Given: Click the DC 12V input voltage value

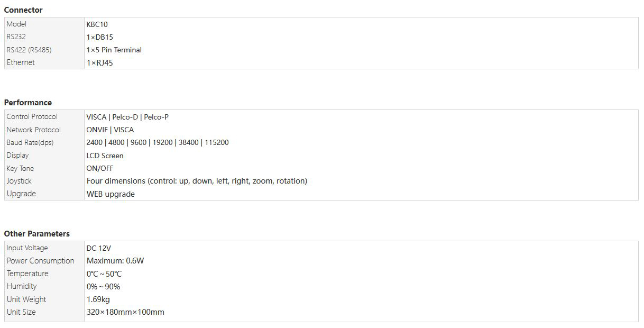Looking at the screenshot, I should point(99,248).
